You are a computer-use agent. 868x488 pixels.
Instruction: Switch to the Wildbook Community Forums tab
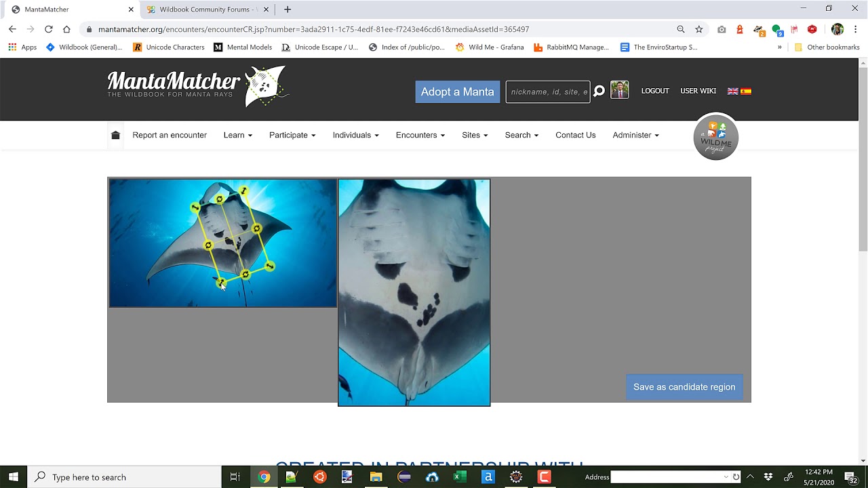coord(208,9)
